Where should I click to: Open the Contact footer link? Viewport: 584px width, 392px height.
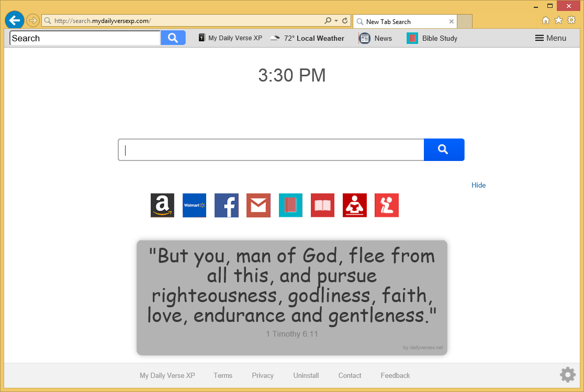(x=350, y=376)
